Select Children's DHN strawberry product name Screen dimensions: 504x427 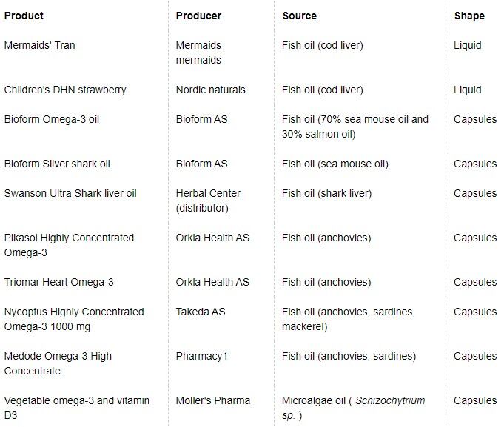[65, 90]
